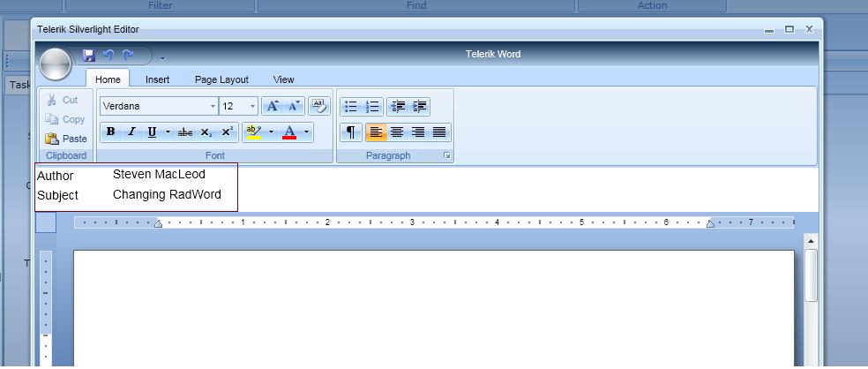868x369 pixels.
Task: Open the quick access toolbar customize arrow
Action: pos(162,57)
